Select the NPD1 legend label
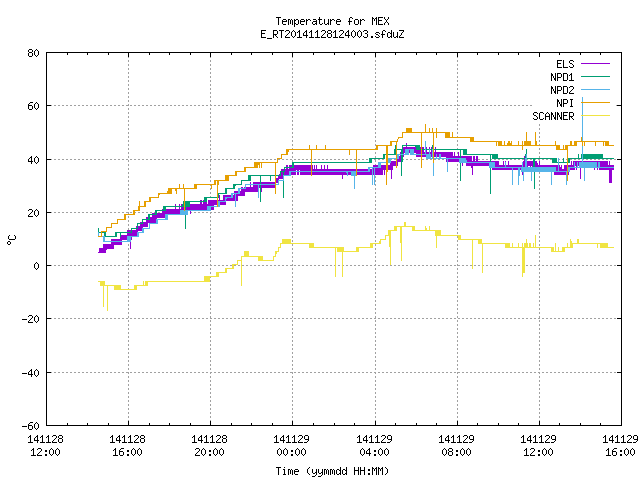Image resolution: width=640 pixels, height=480 pixels. (x=562, y=77)
